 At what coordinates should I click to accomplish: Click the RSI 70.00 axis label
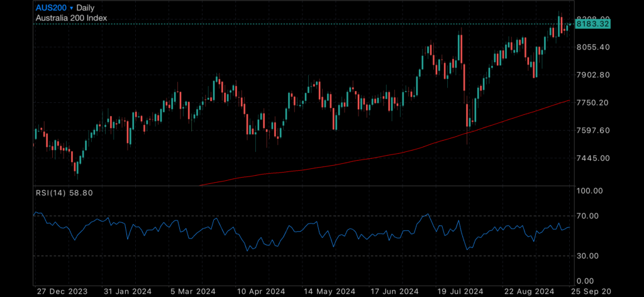588,216
